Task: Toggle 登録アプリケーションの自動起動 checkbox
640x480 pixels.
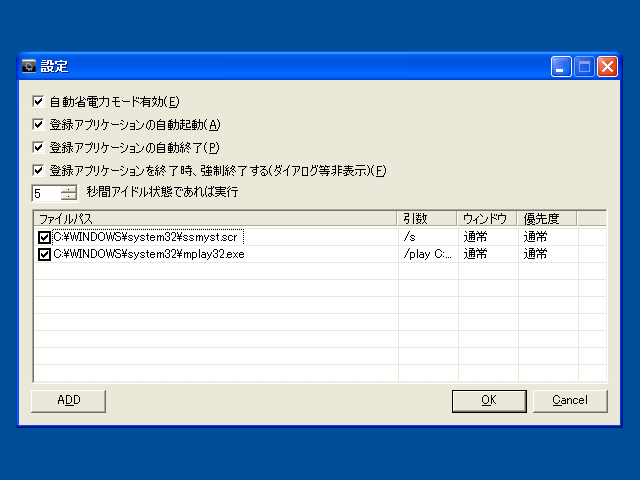Action: click(x=38, y=124)
